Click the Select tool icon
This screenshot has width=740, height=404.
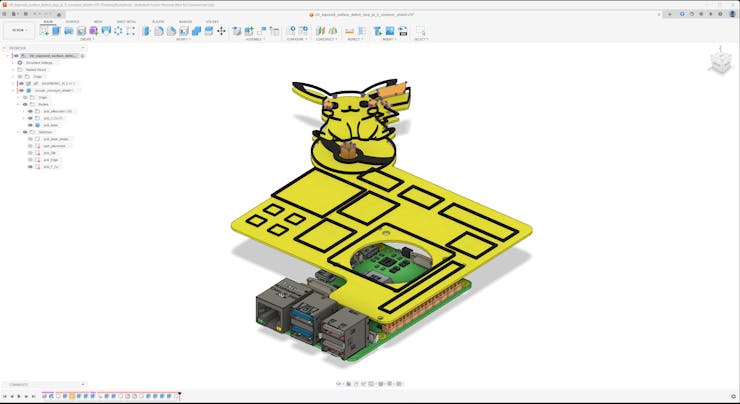pyautogui.click(x=420, y=31)
